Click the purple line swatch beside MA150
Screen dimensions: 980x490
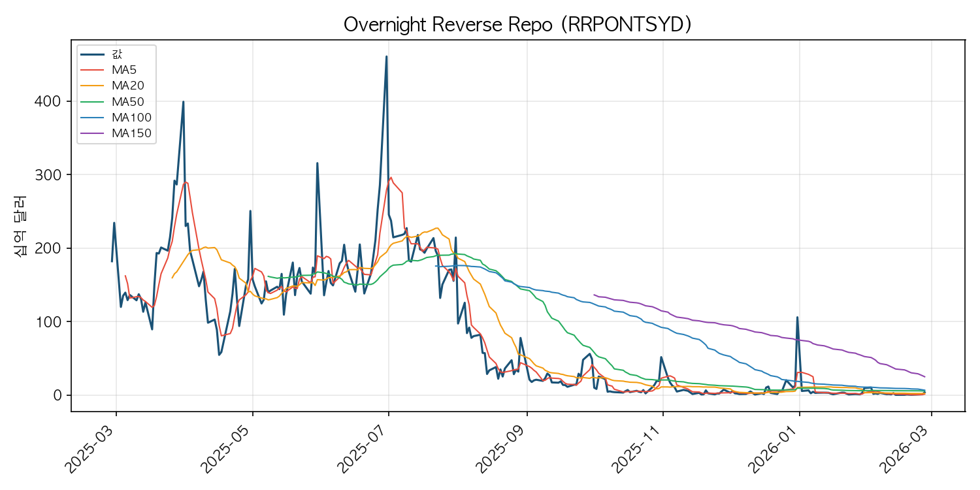[93, 133]
